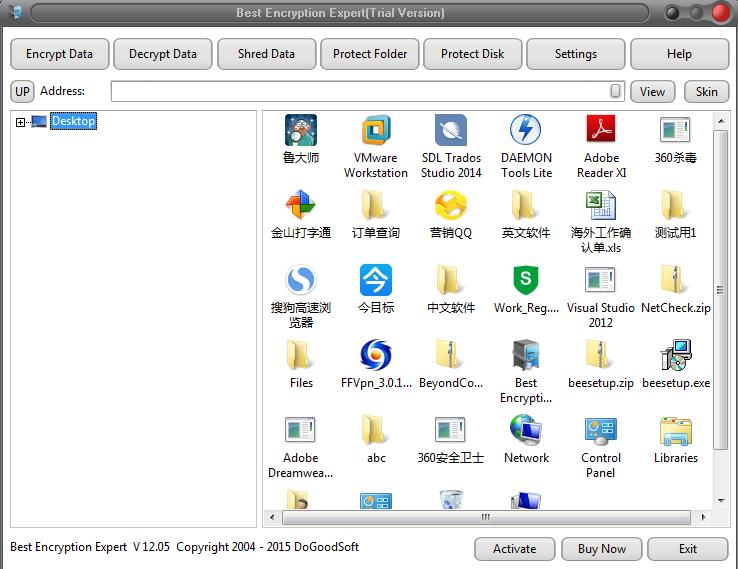Click the vertical scrollbar thumb

[x=721, y=290]
